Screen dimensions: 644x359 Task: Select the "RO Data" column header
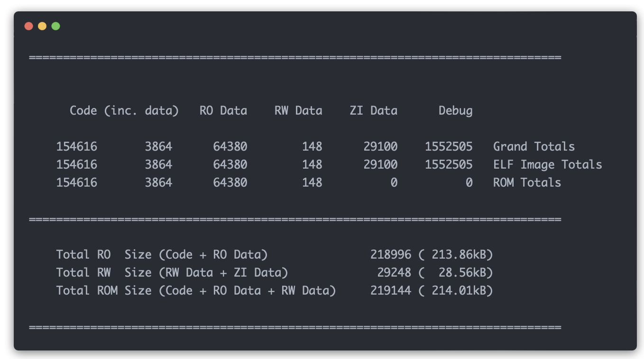coord(223,111)
